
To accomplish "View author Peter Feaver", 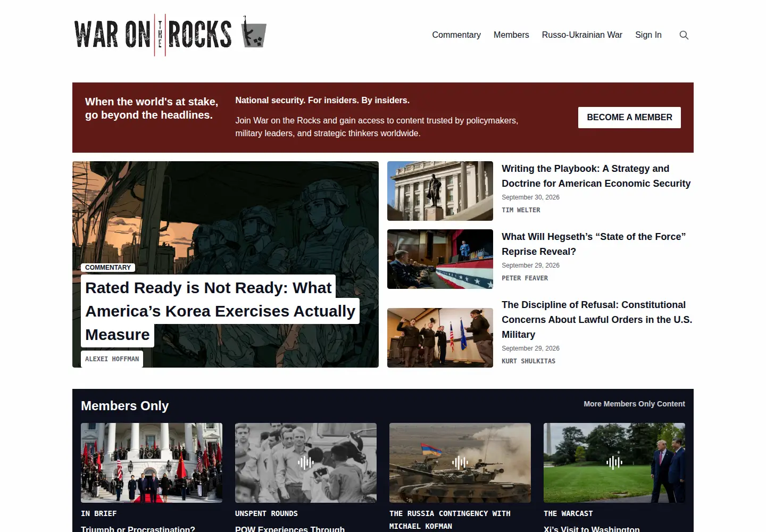I will click(524, 278).
